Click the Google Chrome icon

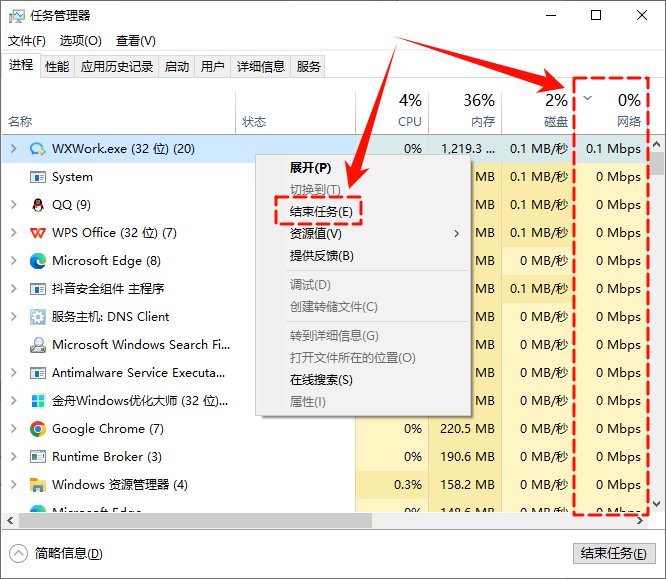click(x=38, y=429)
